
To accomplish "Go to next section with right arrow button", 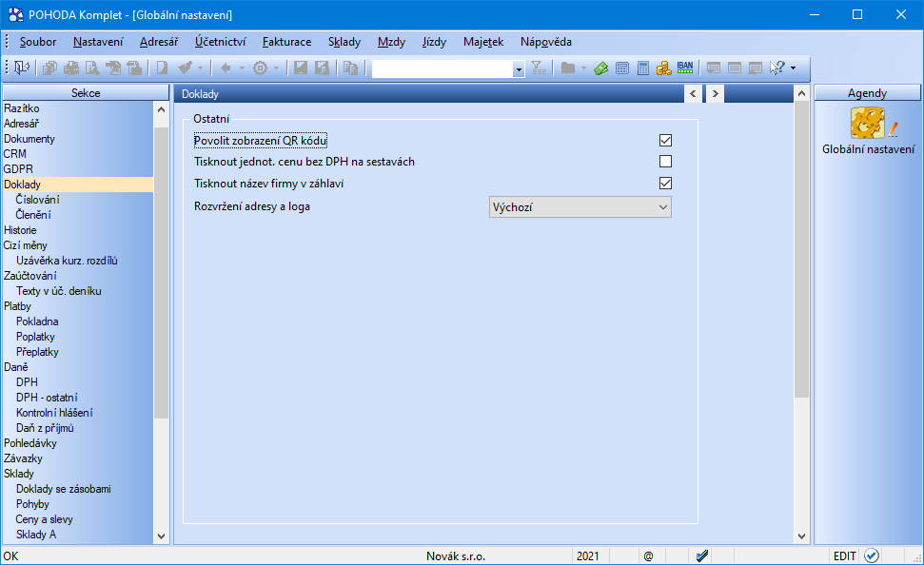I will point(714,93).
